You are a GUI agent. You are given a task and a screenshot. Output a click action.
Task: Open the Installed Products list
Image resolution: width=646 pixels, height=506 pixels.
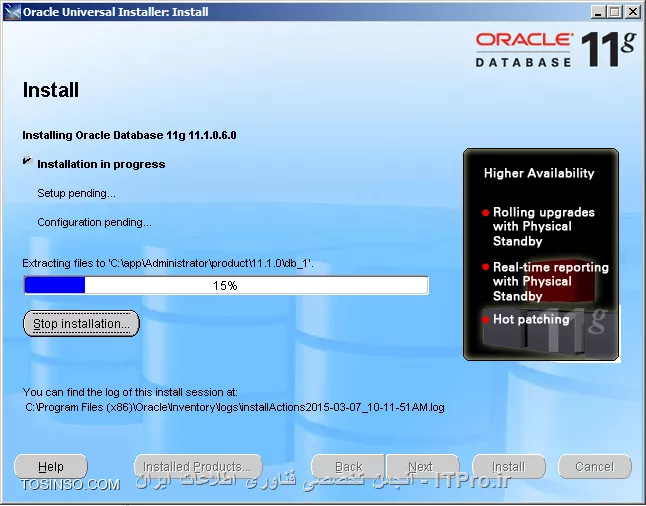pyautogui.click(x=198, y=466)
